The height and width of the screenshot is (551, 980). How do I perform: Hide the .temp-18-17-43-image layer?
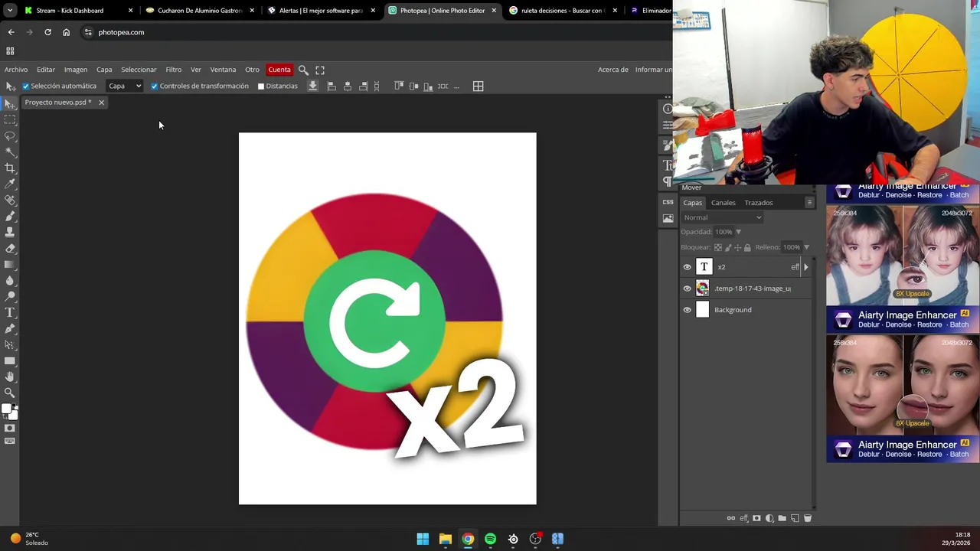click(687, 289)
